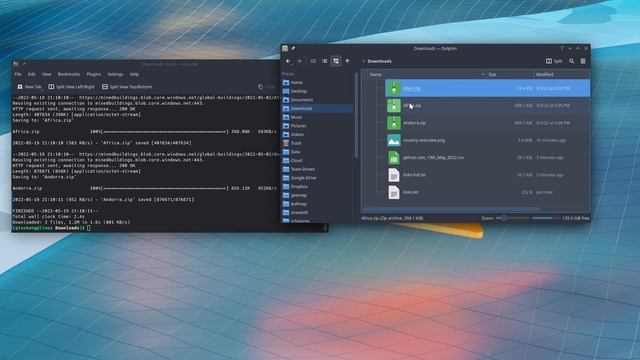This screenshot has width=640, height=360.
Task: Go forward in Dolphin navigation
Action: [x=299, y=61]
